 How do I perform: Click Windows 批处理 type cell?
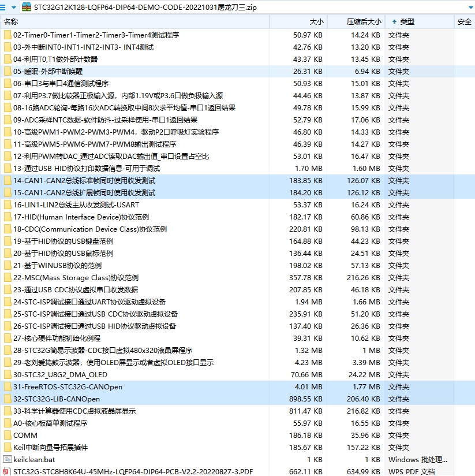tap(418, 460)
